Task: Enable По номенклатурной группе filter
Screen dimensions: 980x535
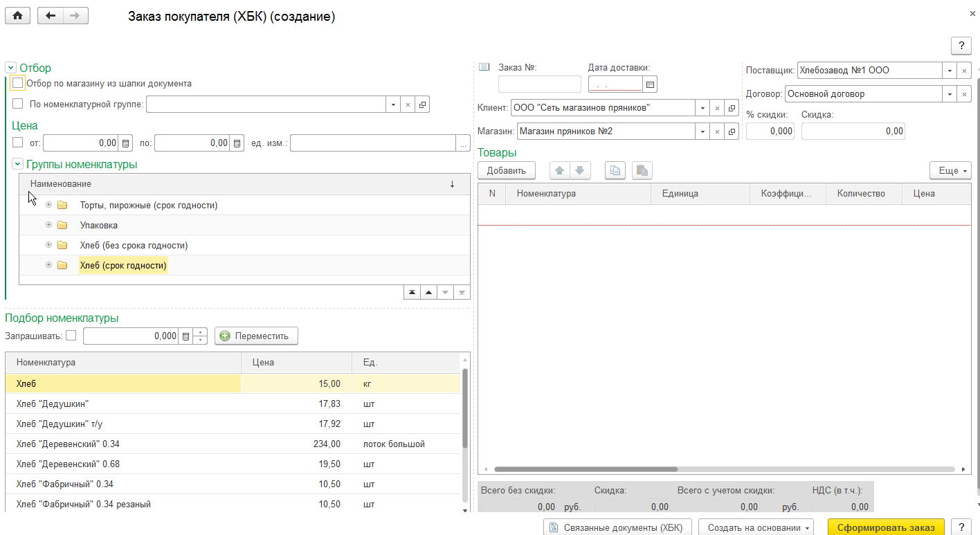Action: pyautogui.click(x=18, y=105)
